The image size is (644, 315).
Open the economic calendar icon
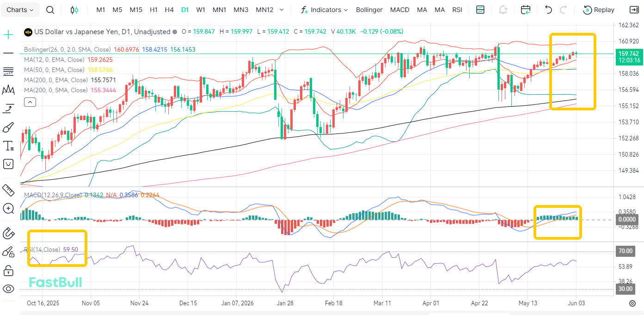point(526,10)
